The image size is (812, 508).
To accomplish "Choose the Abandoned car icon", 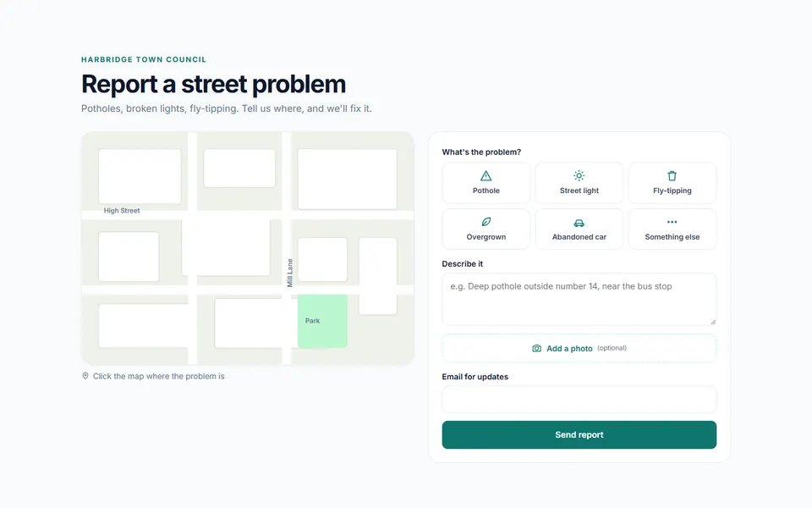I will [x=579, y=223].
